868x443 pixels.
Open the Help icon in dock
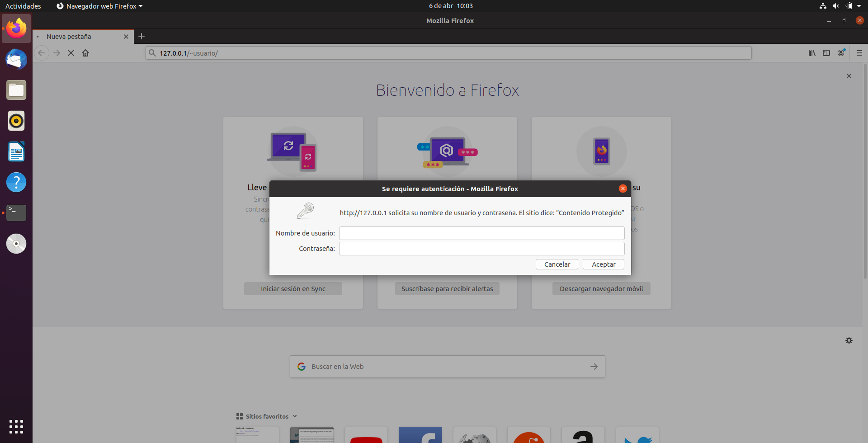16,182
